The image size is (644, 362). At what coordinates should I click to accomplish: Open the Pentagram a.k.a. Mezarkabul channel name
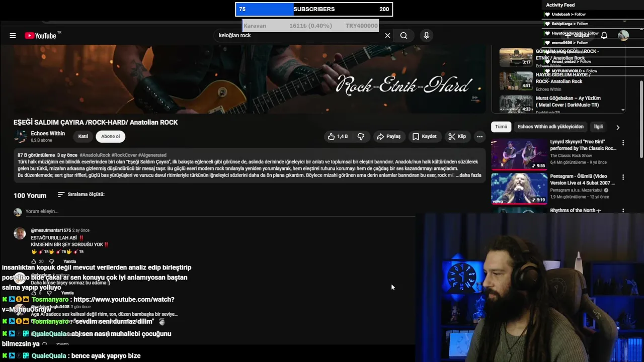point(577,191)
